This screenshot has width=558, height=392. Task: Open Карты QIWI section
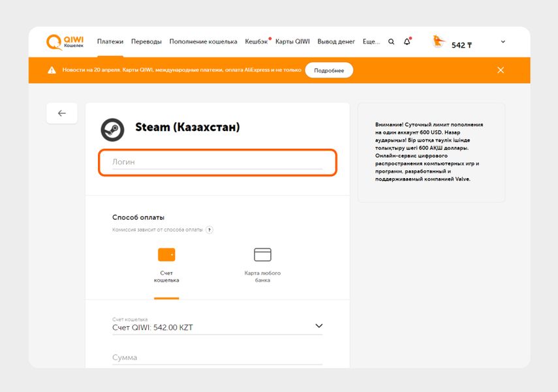292,42
